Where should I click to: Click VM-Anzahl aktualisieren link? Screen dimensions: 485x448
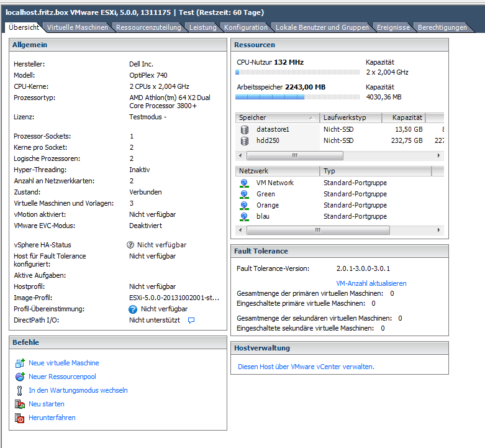tap(371, 283)
